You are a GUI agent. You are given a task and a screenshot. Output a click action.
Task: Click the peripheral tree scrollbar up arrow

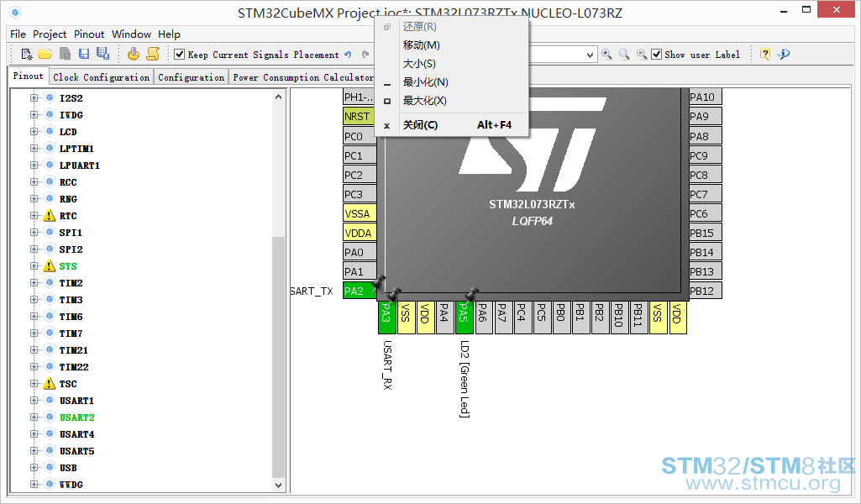tap(278, 97)
